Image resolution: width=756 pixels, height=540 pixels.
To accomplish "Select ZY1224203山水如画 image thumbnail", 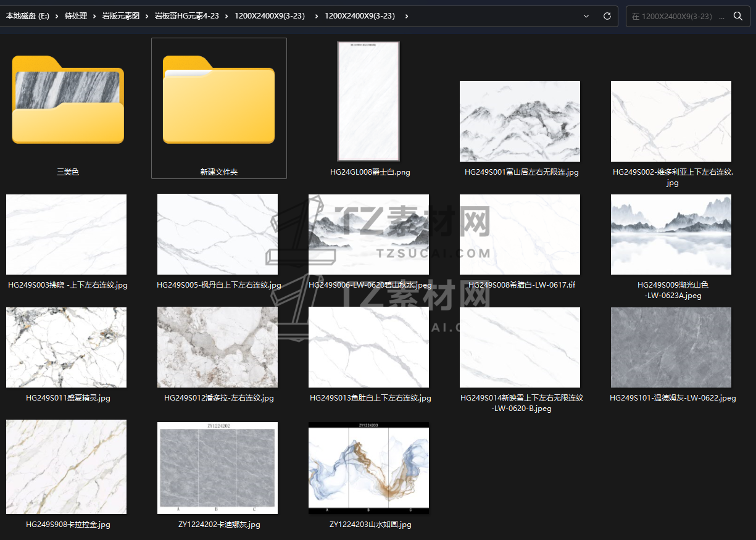I will click(368, 468).
